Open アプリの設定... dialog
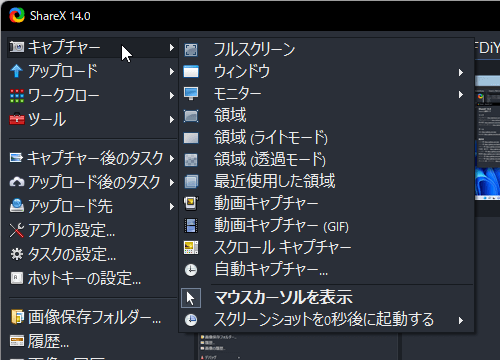 tap(92, 230)
